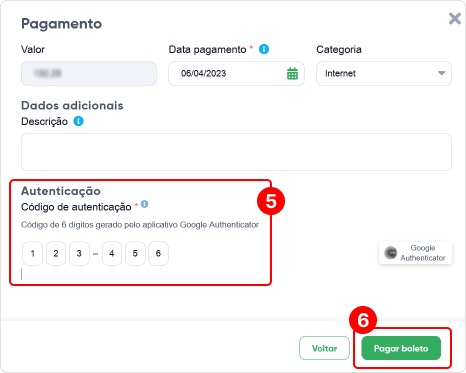The image size is (466, 373).
Task: Focus the Descrição text area
Action: tap(236, 152)
